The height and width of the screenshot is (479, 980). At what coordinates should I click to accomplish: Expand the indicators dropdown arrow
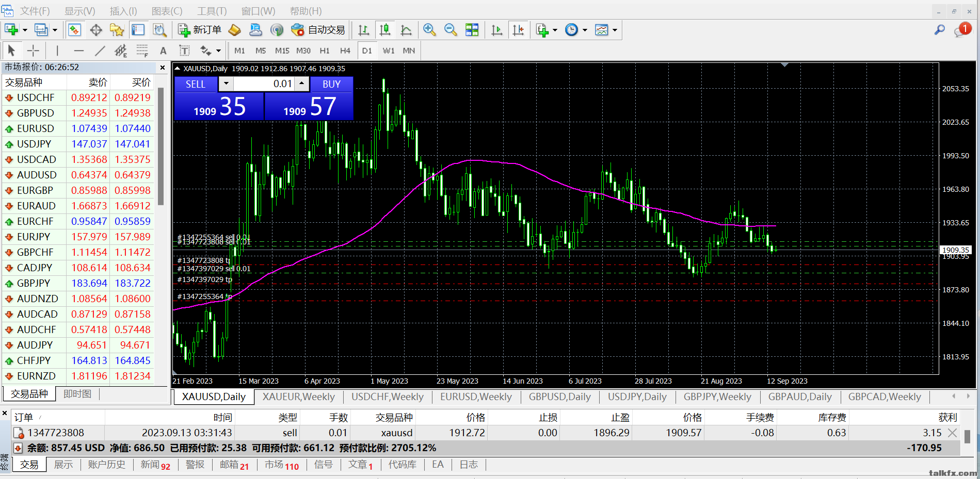click(x=555, y=30)
